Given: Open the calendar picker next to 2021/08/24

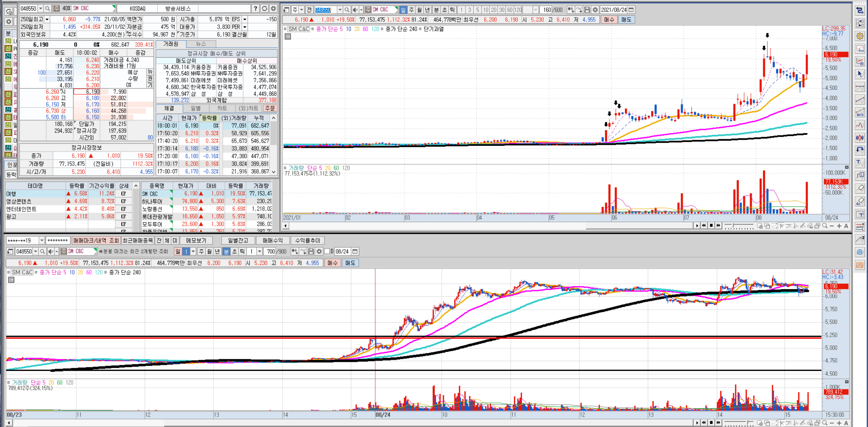Looking at the screenshot, I should pyautogui.click(x=631, y=10).
